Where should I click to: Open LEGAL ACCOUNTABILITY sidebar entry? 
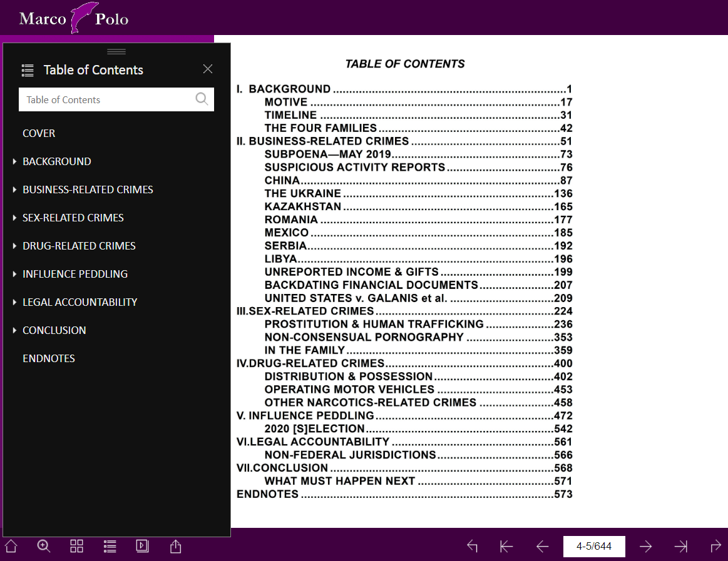[x=80, y=302]
